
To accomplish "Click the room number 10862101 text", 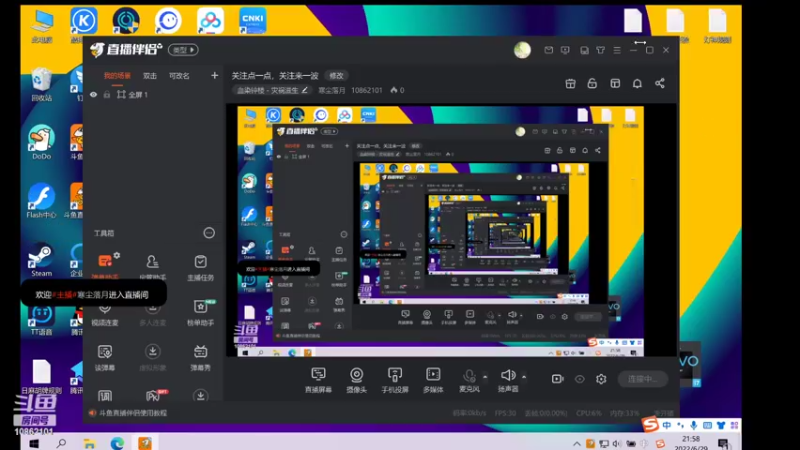I will tap(367, 90).
